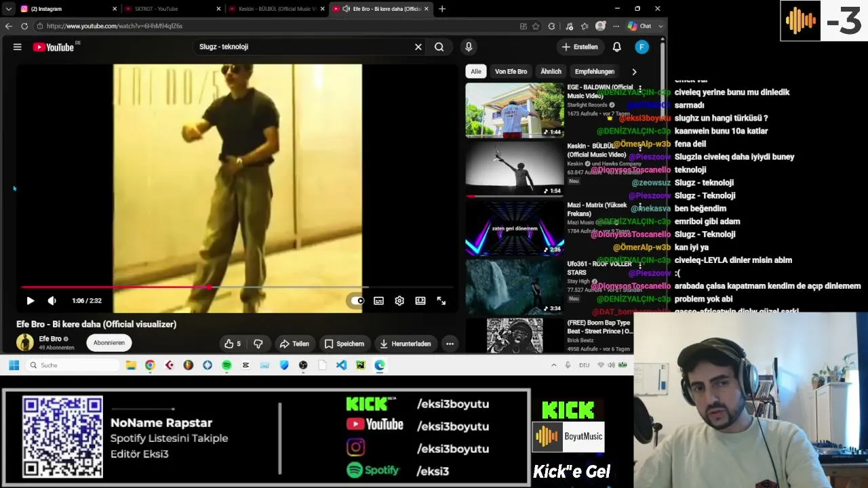Start voice search with the microphone
Image resolution: width=868 pixels, height=488 pixels.
[x=469, y=47]
